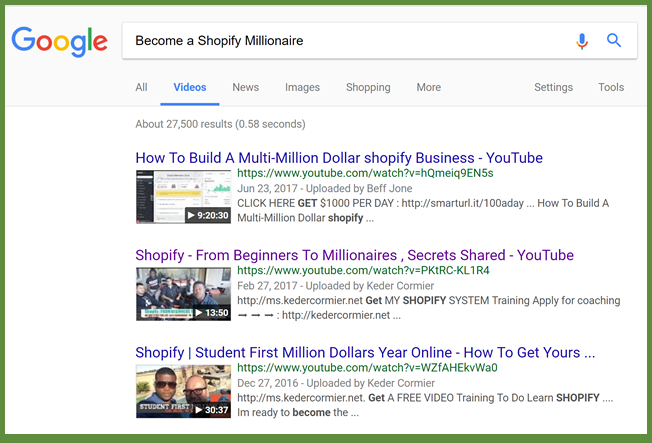
Task: Switch to the All tab
Action: click(x=141, y=87)
